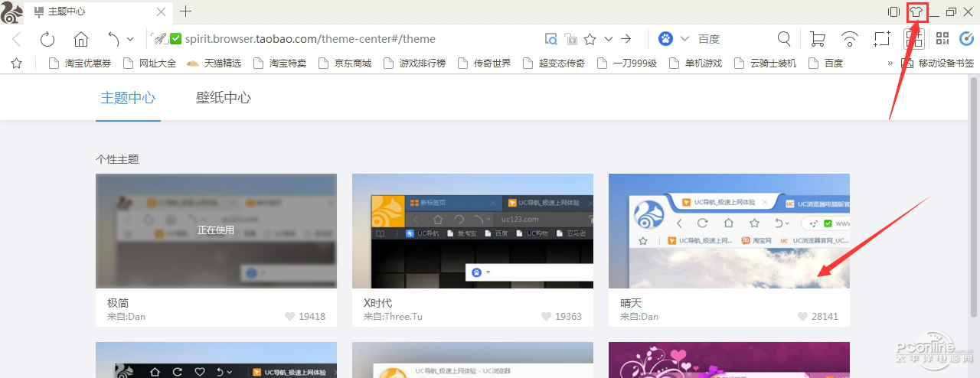
Task: Click the sidebar panel toggle icon
Action: [893, 12]
